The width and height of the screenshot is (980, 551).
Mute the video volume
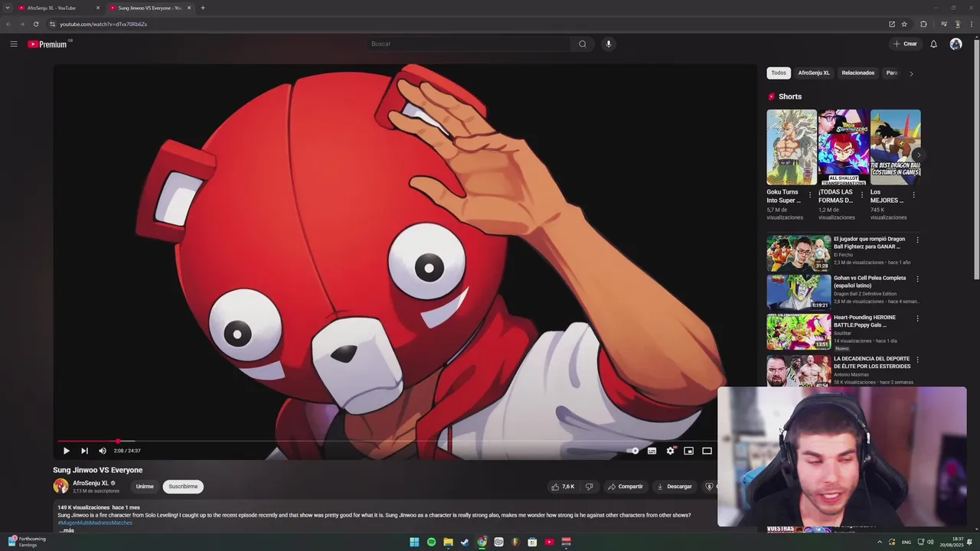(x=103, y=451)
